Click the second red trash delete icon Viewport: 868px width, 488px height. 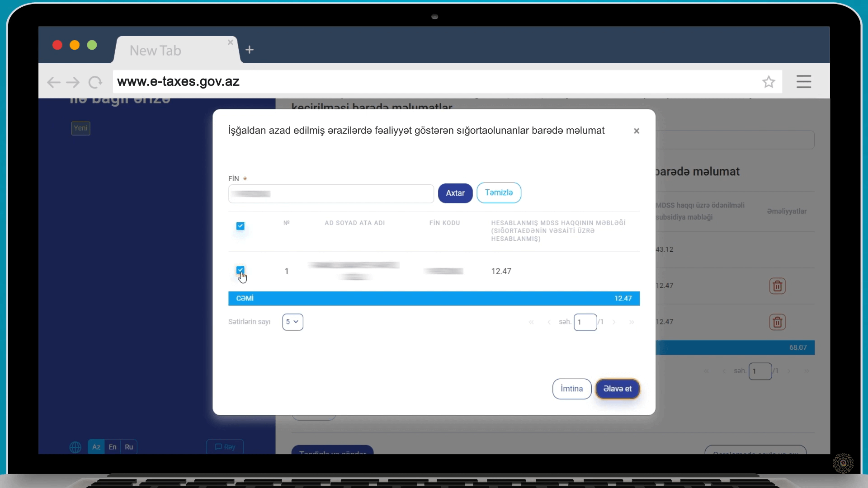[777, 322]
